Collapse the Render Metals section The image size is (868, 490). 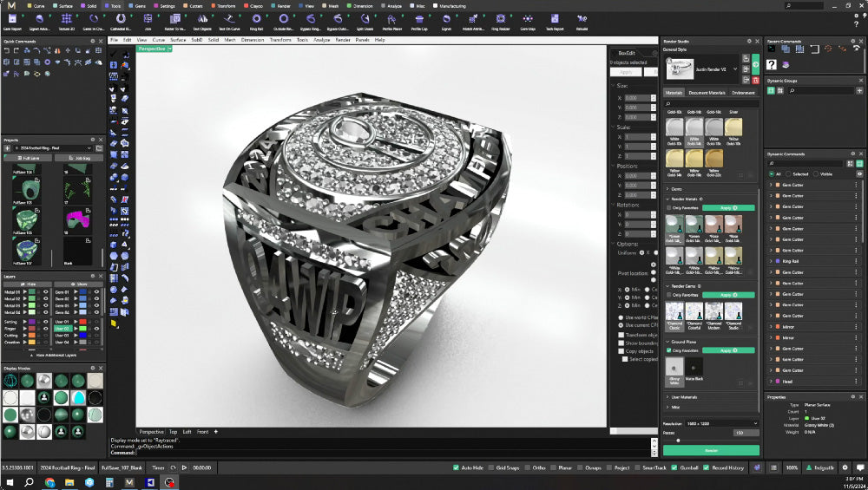pyautogui.click(x=668, y=199)
